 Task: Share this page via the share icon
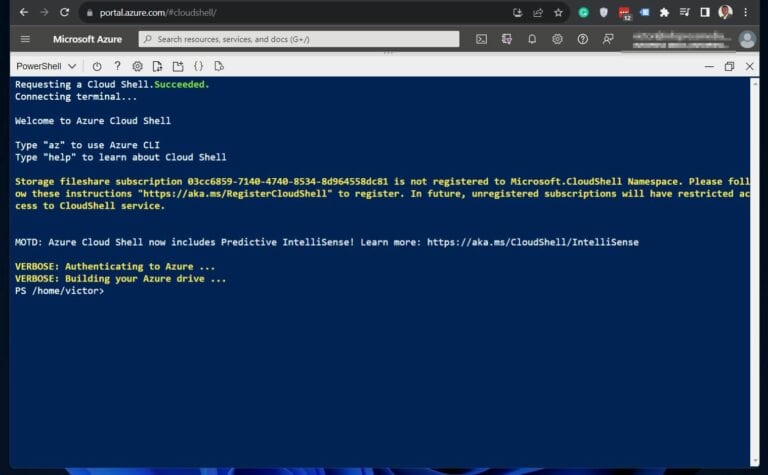click(x=538, y=13)
